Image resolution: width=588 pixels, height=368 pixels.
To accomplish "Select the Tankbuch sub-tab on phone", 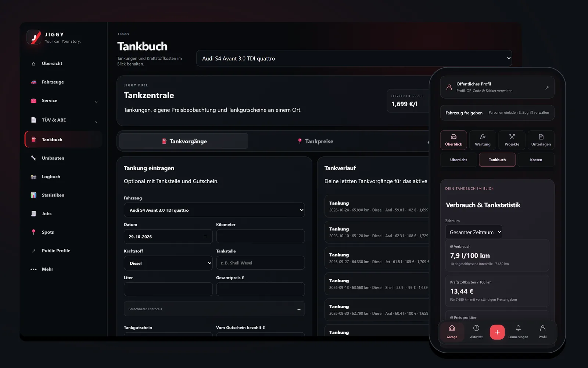I will [x=497, y=160].
